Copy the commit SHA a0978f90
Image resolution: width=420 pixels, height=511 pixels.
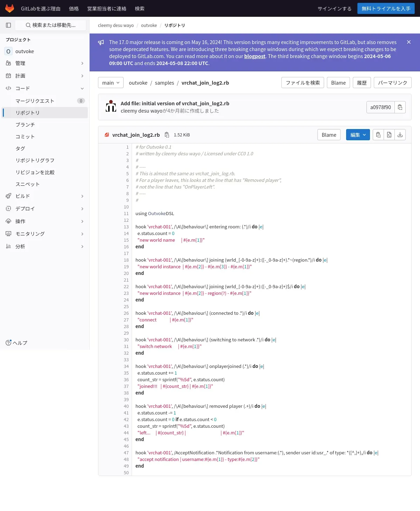pyautogui.click(x=400, y=107)
